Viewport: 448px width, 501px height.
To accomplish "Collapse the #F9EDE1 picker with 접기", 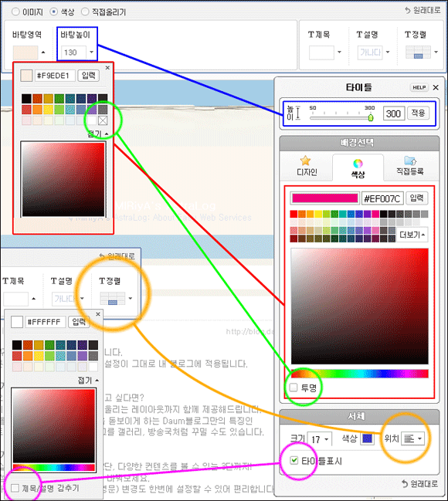I will pos(98,134).
